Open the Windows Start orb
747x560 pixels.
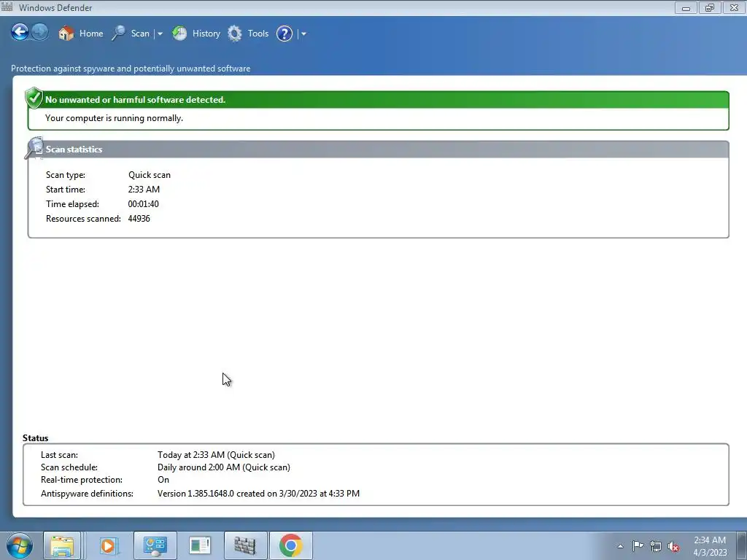click(19, 545)
